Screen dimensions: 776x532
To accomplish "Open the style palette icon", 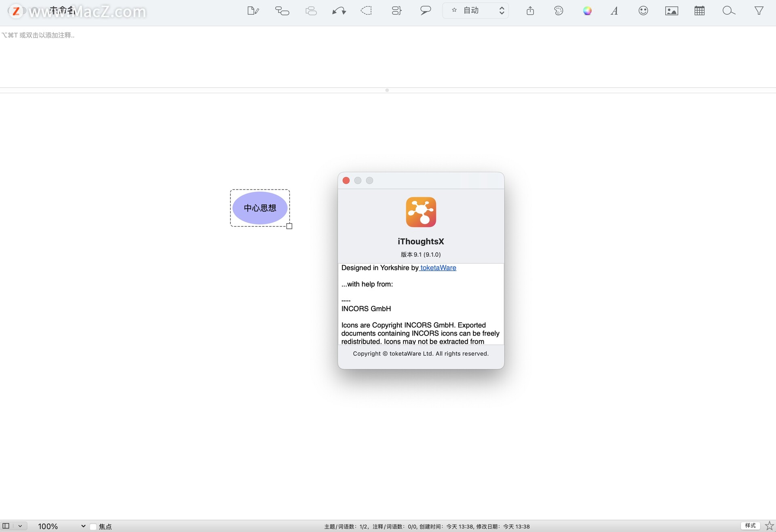I will point(559,11).
